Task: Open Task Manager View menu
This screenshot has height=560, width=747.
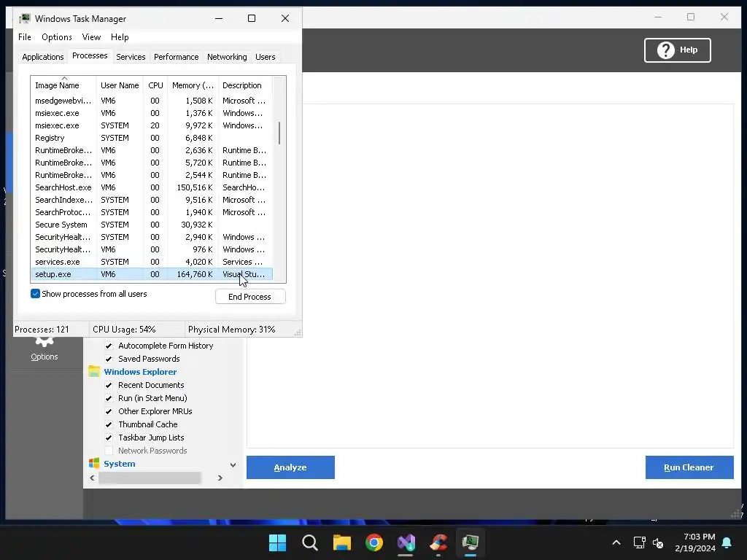Action: (x=91, y=37)
